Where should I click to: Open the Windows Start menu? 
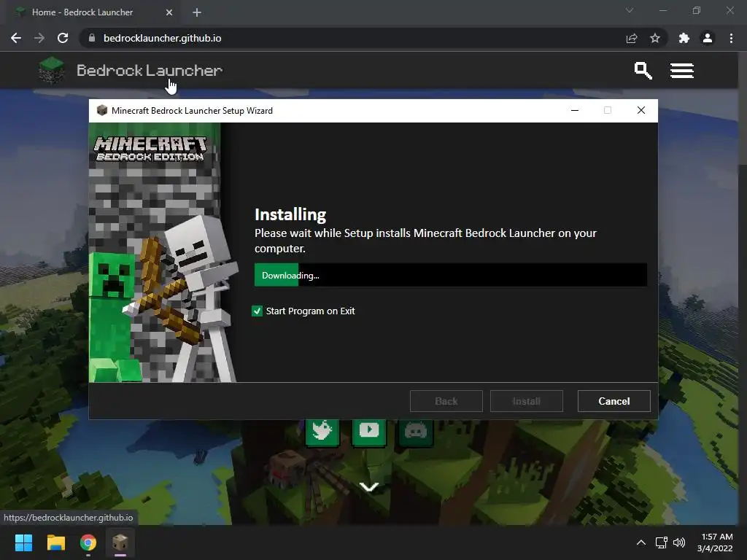pyautogui.click(x=23, y=542)
